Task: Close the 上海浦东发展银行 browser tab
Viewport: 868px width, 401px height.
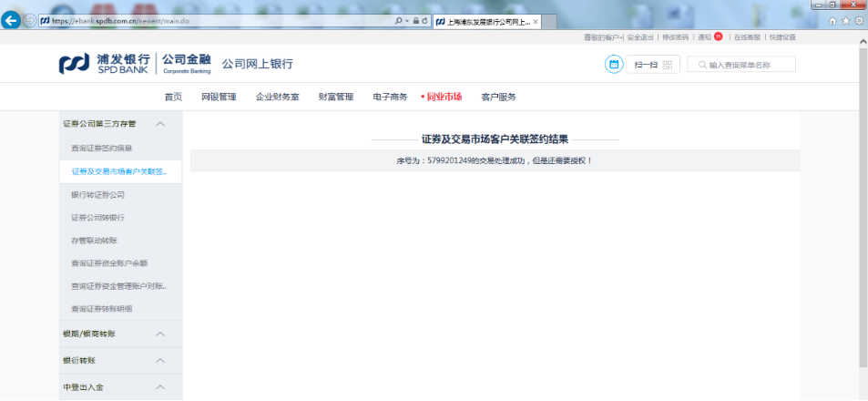Action: point(535,21)
